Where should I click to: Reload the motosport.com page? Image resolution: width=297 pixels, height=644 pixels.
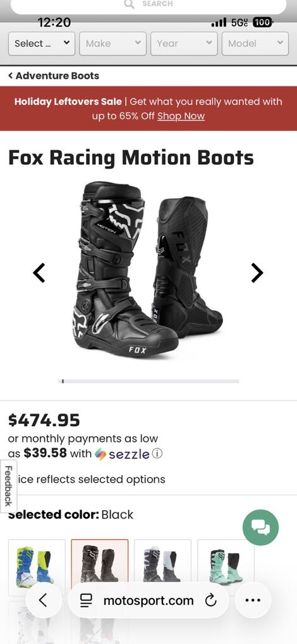pos(210,601)
